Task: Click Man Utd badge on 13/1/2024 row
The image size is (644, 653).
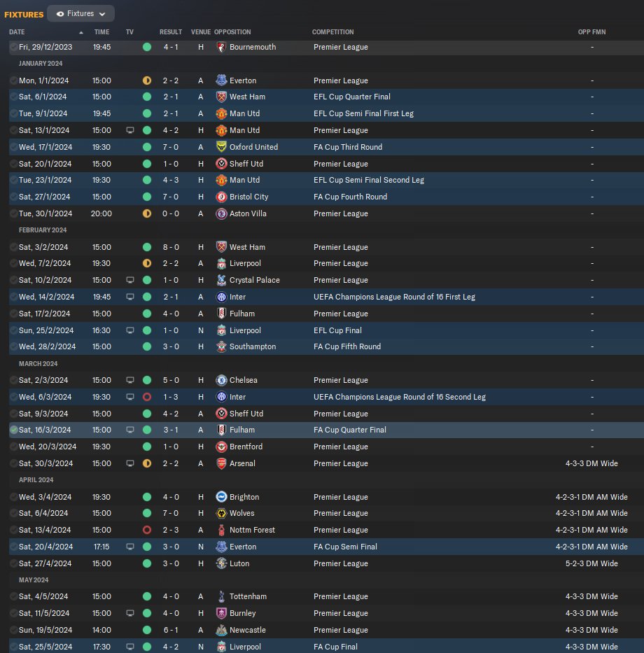Action: pyautogui.click(x=221, y=130)
